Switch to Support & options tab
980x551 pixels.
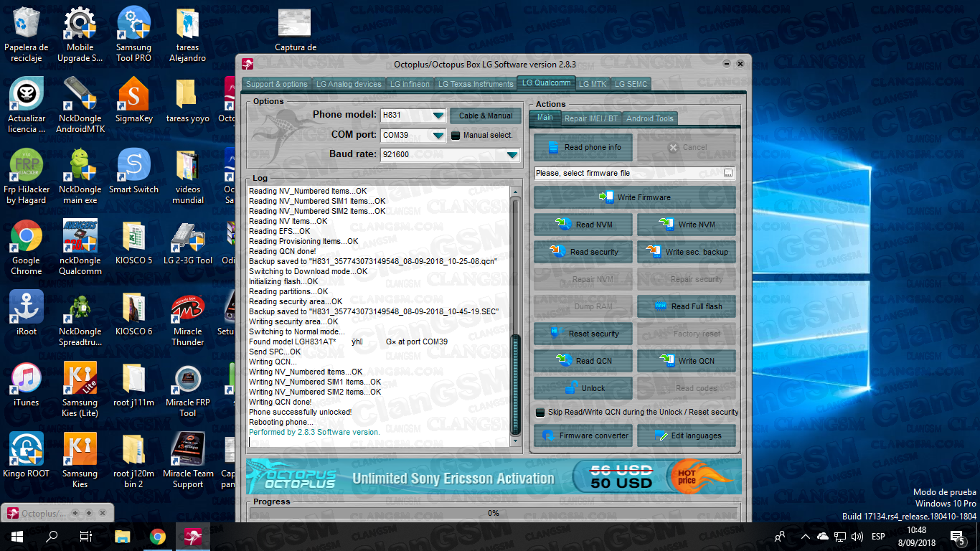click(277, 84)
